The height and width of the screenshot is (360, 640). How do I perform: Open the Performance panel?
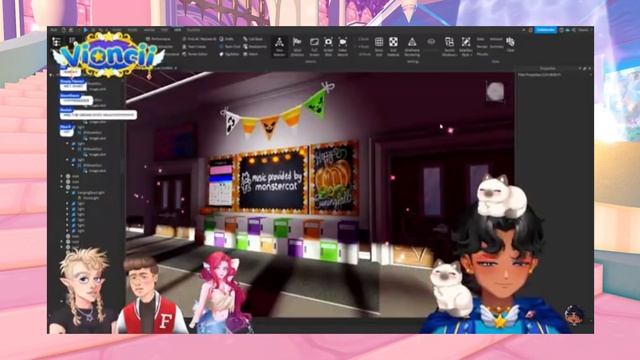click(158, 39)
